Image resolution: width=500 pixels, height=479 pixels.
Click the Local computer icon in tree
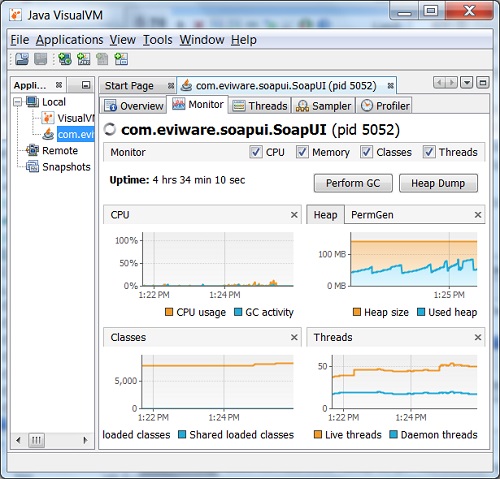click(32, 102)
